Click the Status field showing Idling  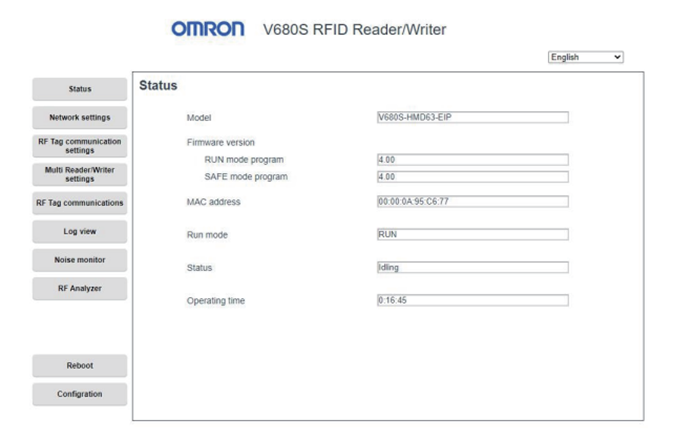pos(472,267)
